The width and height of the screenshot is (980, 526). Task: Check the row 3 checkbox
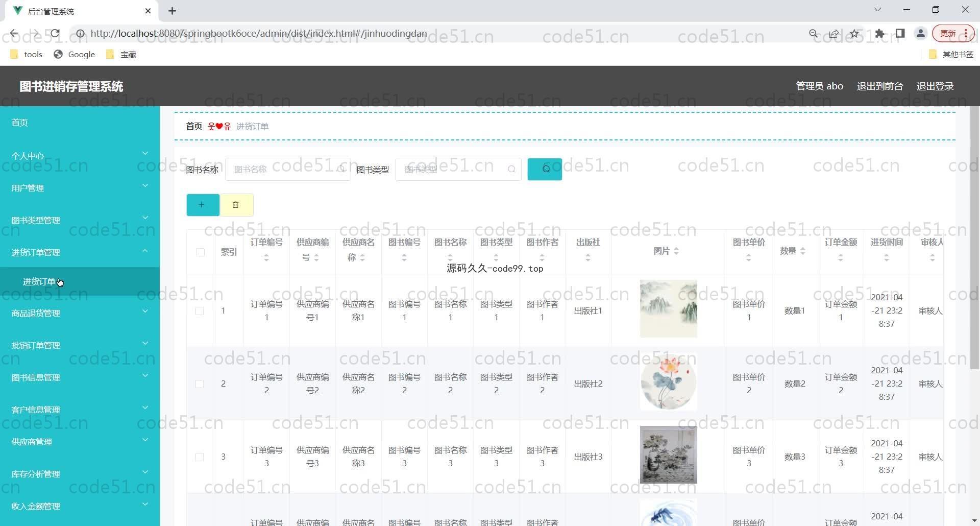tap(200, 457)
